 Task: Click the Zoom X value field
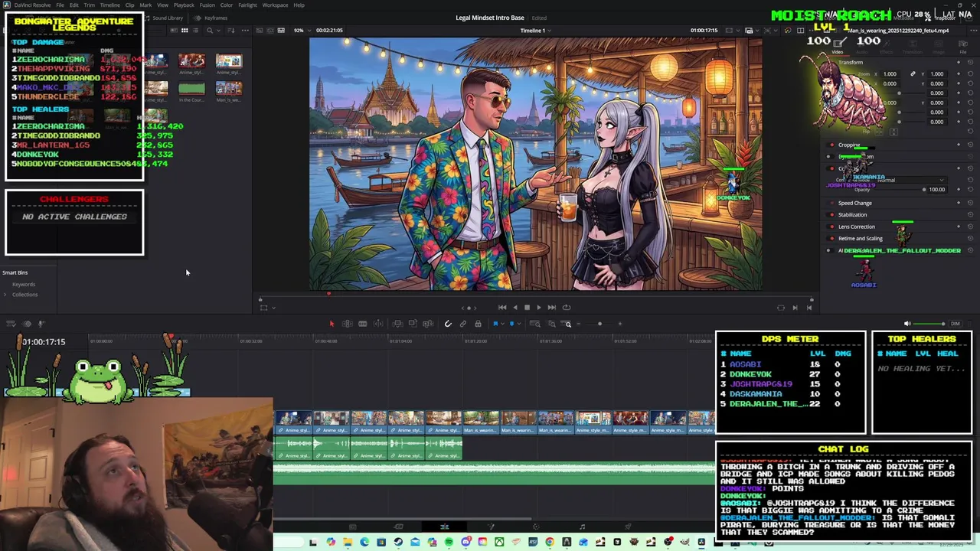point(890,74)
